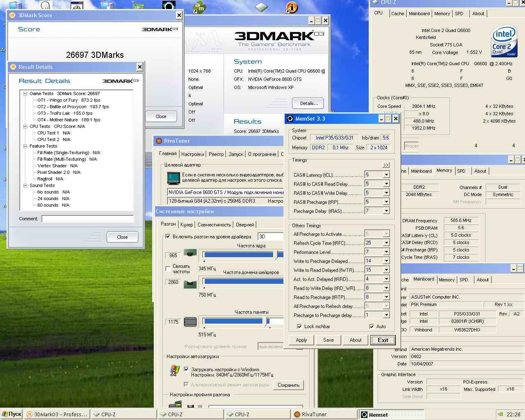Screen dimensions: 525x420
Task: Collapse the Sound Tests tree node
Action: pyautogui.click(x=25, y=185)
